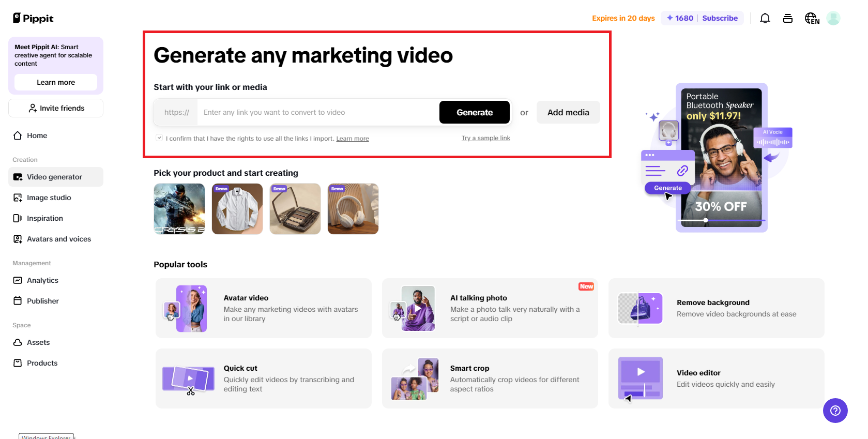Open the Smart crop title
Viewport: 868px width, 439px height.
pyautogui.click(x=469, y=368)
